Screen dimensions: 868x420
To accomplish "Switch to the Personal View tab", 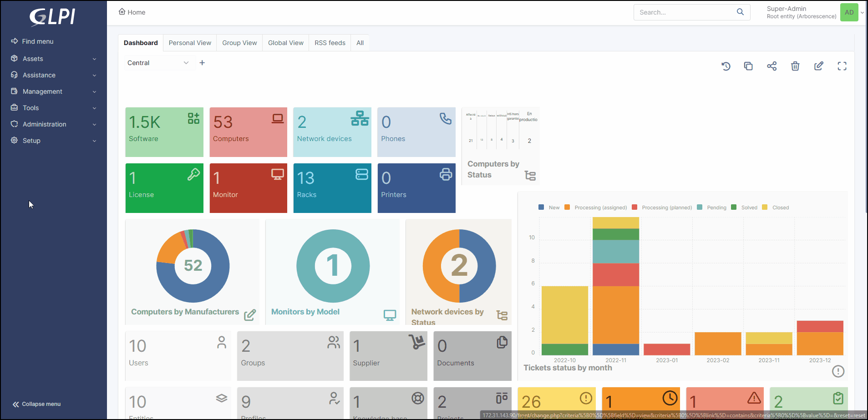I will click(190, 43).
